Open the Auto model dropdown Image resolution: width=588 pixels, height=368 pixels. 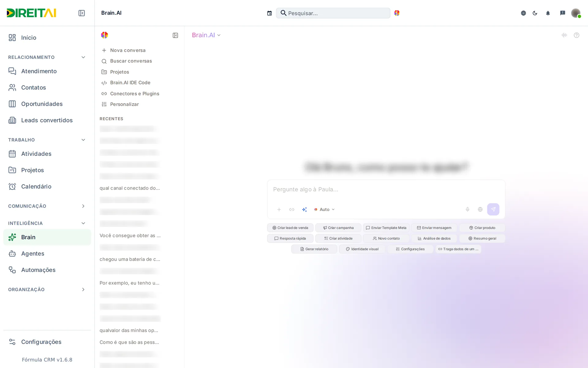324,209
